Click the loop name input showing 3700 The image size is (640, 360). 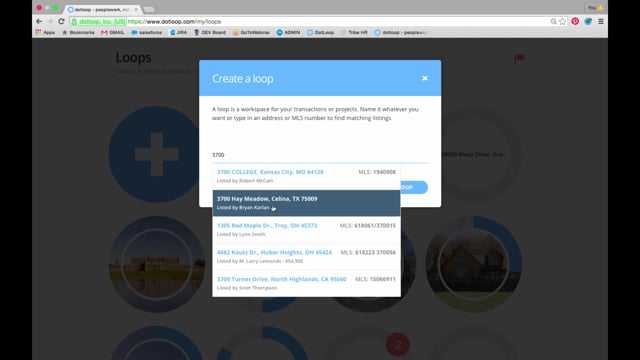320,155
